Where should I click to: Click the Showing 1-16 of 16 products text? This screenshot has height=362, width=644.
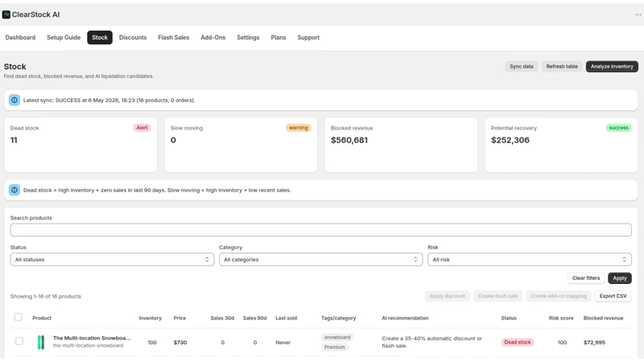(46, 296)
